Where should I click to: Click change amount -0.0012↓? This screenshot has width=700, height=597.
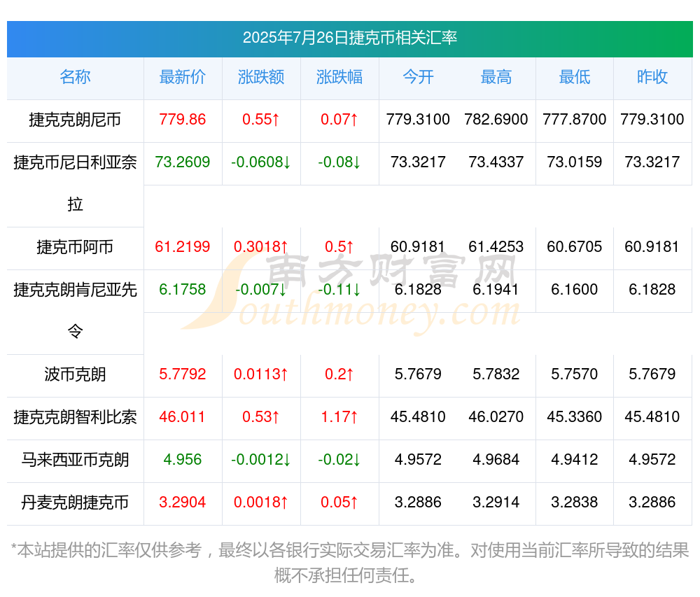(x=260, y=460)
